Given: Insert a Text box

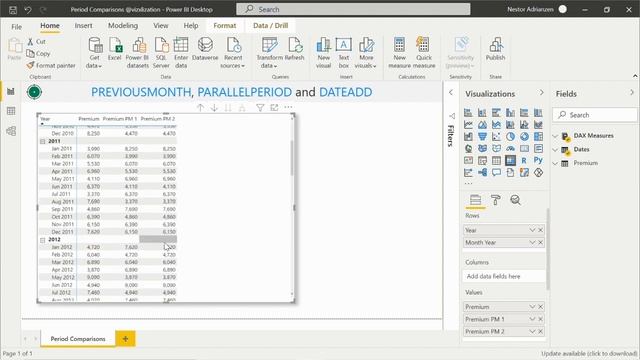Looking at the screenshot, I should pos(344,53).
